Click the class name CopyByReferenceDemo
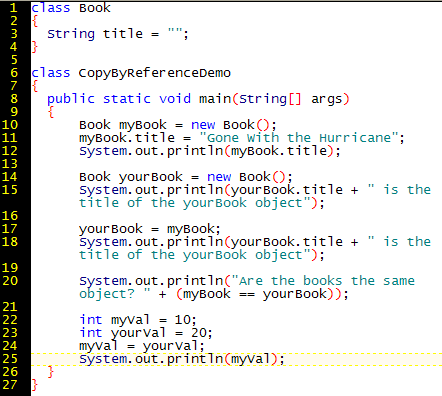Viewport: 442px width, 396px height. pyautogui.click(x=155, y=73)
